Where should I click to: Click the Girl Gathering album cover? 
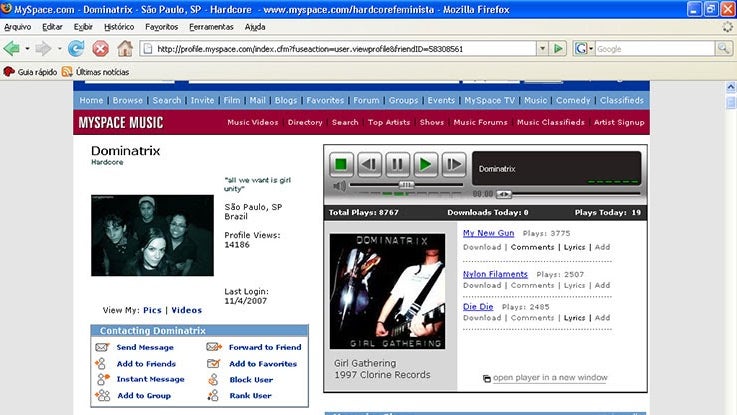coord(387,291)
